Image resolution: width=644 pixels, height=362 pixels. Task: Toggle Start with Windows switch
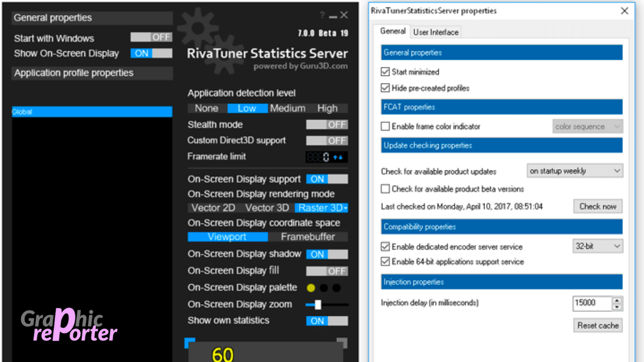click(151, 37)
